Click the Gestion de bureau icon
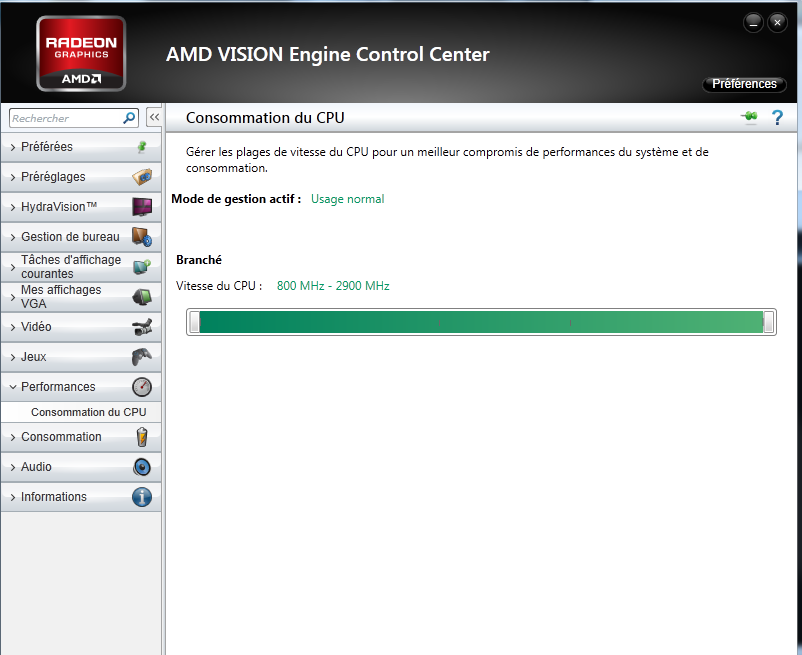Screen dimensions: 802x655 pos(142,237)
